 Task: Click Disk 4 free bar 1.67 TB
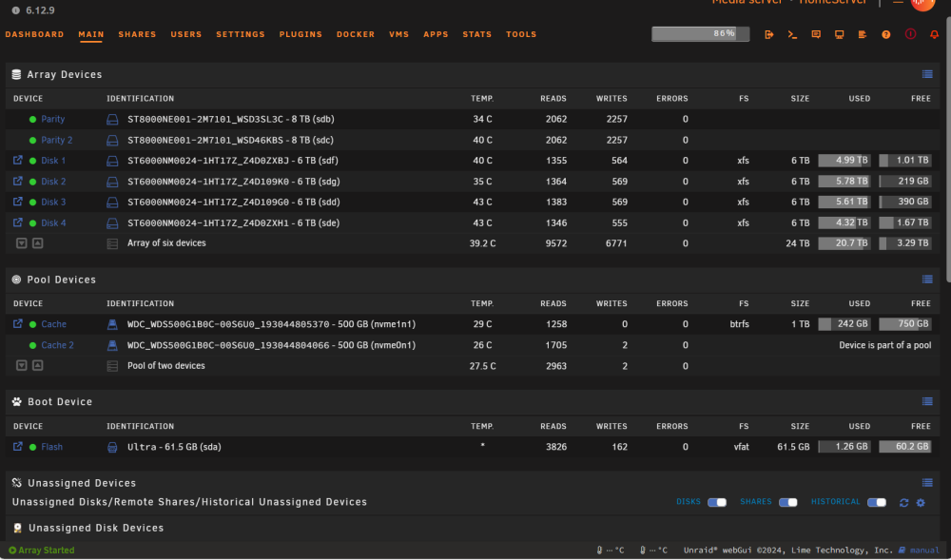(905, 222)
